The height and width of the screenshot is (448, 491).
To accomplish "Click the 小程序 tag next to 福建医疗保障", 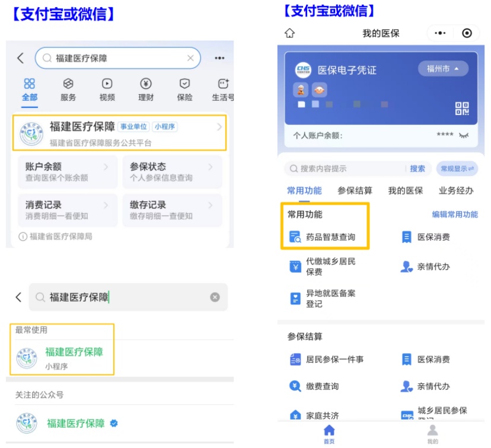I will [165, 126].
